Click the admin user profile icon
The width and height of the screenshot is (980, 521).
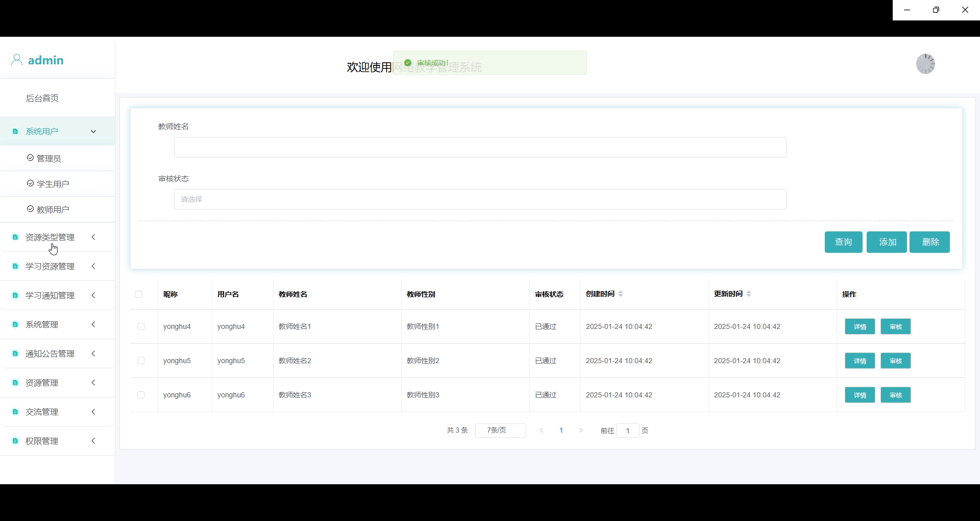point(17,60)
